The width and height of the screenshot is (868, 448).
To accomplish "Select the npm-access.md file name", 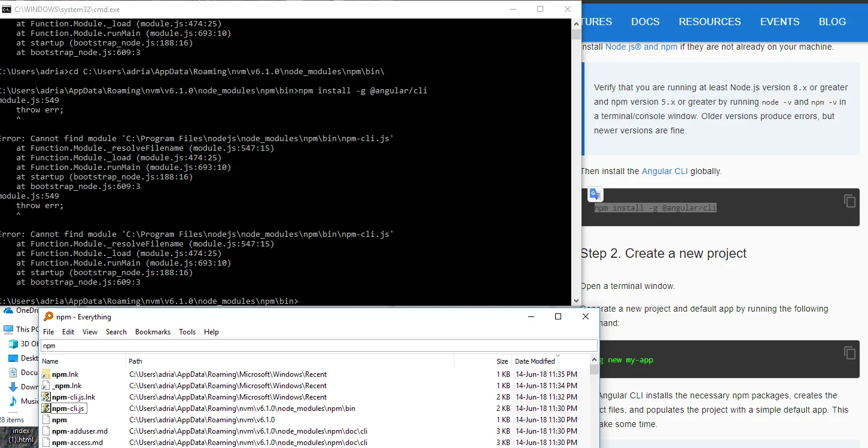I will coord(77,443).
